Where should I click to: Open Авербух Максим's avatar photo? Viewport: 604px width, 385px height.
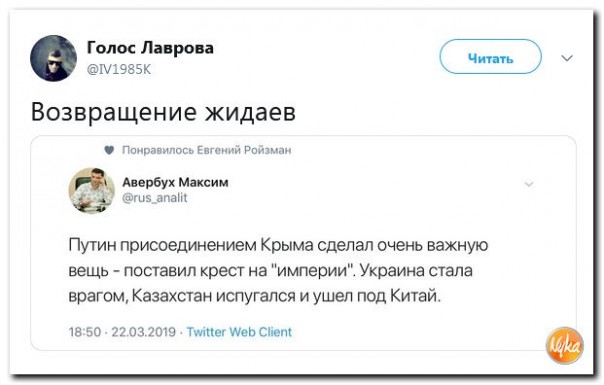click(92, 190)
